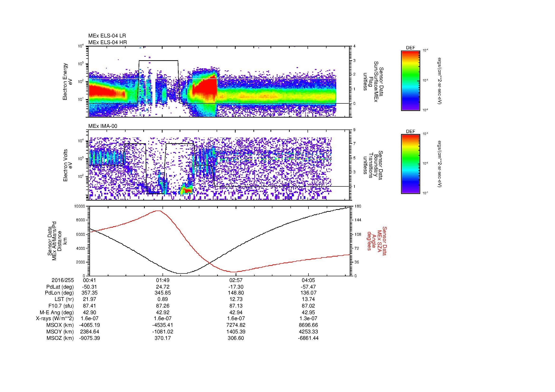Click the MEx Alt/Mars/Pd Distance axis label

pyautogui.click(x=55, y=241)
